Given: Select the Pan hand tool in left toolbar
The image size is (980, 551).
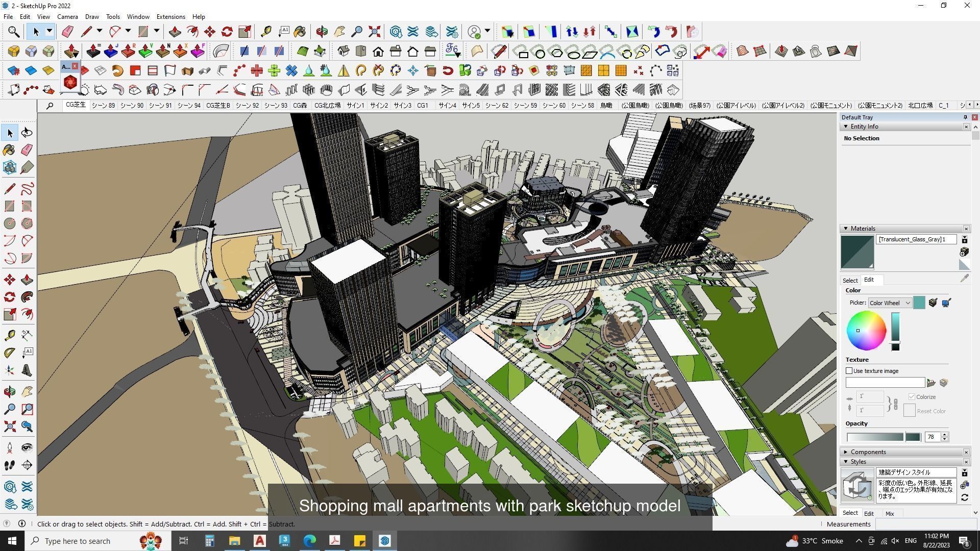Looking at the screenshot, I should click(27, 392).
